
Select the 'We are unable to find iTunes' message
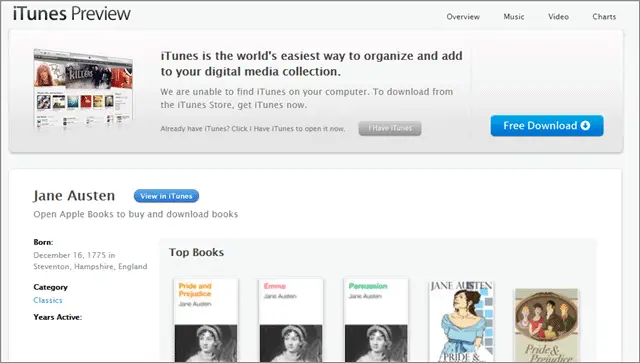click(307, 98)
